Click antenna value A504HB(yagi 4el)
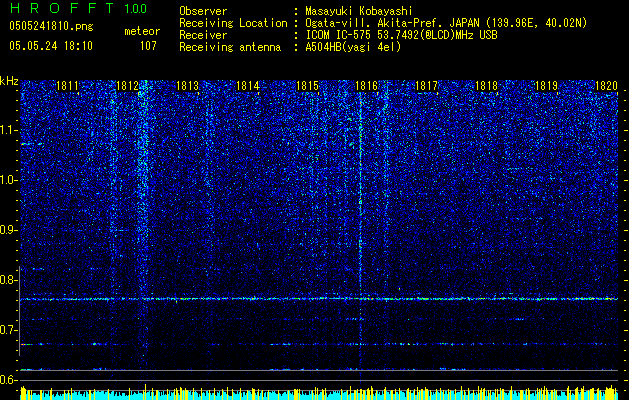Image resolution: width=629 pixels, height=400 pixels. coord(353,47)
